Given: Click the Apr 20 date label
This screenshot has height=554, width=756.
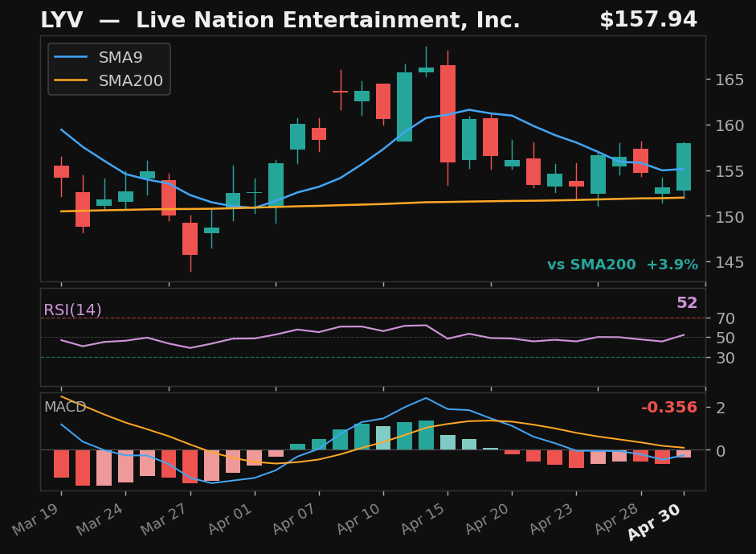Looking at the screenshot, I should pyautogui.click(x=488, y=519).
